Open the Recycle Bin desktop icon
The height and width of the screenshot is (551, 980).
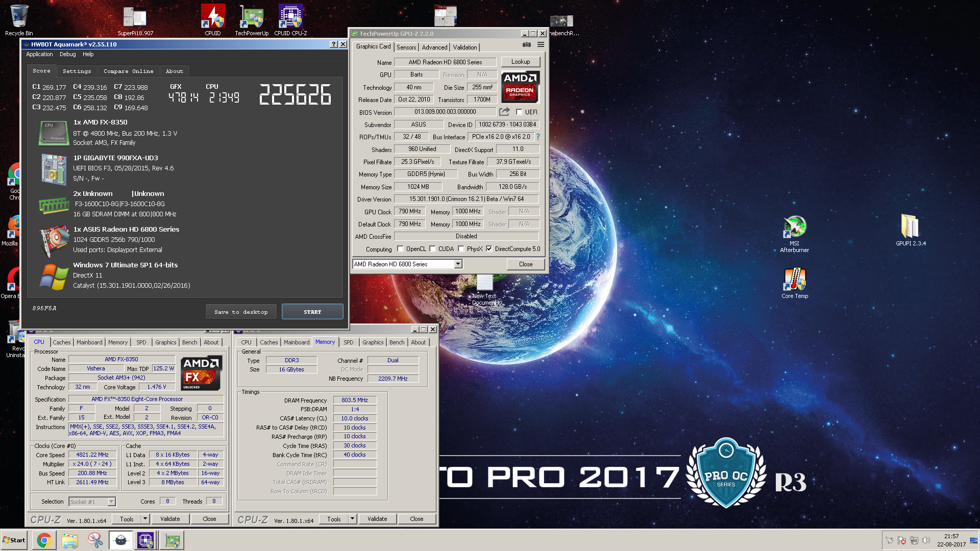(19, 20)
